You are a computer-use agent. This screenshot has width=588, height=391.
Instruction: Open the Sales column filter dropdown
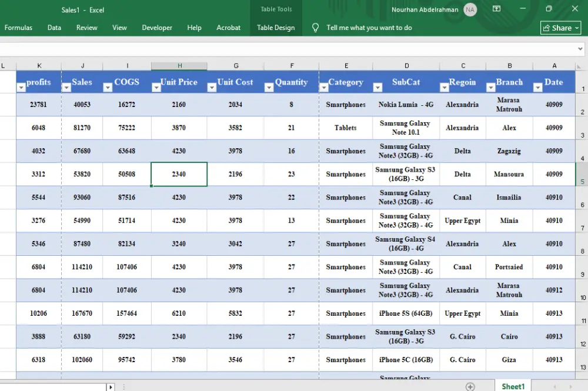pos(66,88)
